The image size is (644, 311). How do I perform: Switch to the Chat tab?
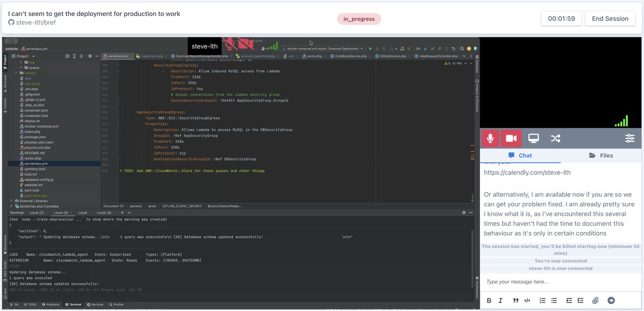pyautogui.click(x=520, y=155)
